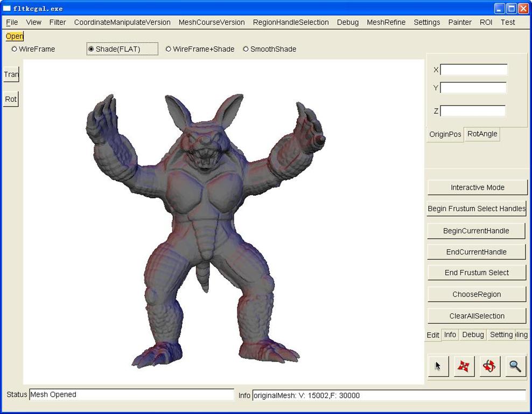532x414 pixels.
Task: Open the View menu
Action: (x=33, y=23)
